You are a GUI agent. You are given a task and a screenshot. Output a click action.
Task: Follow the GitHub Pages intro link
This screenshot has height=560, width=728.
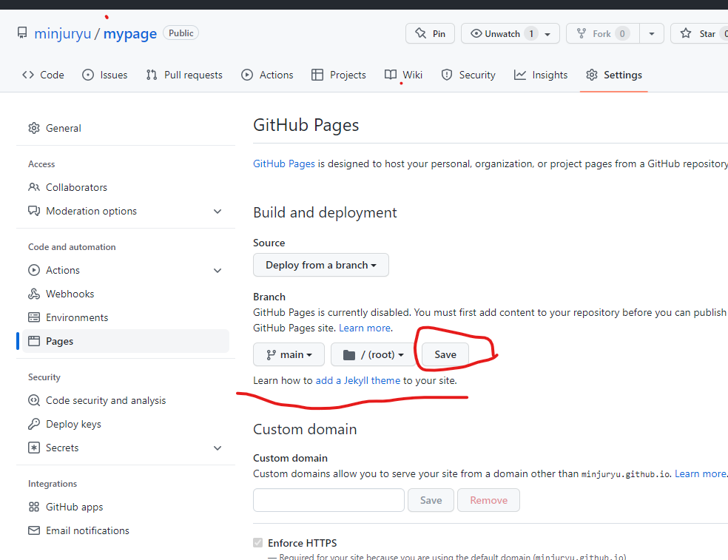coord(283,163)
